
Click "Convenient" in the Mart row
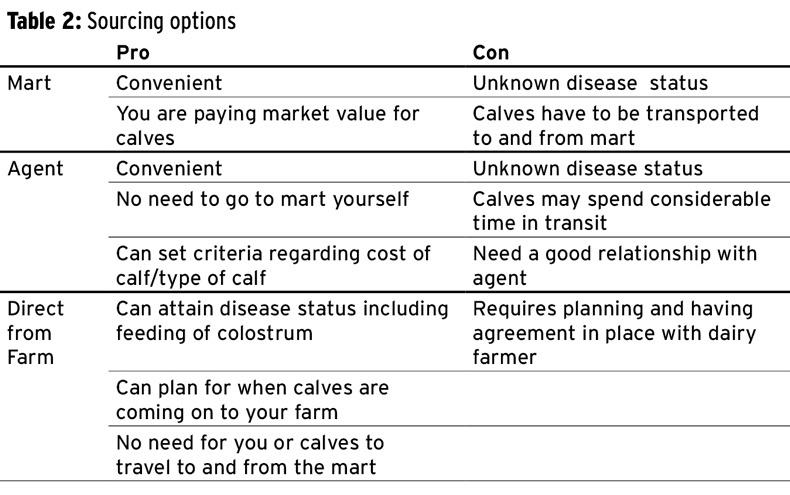169,83
